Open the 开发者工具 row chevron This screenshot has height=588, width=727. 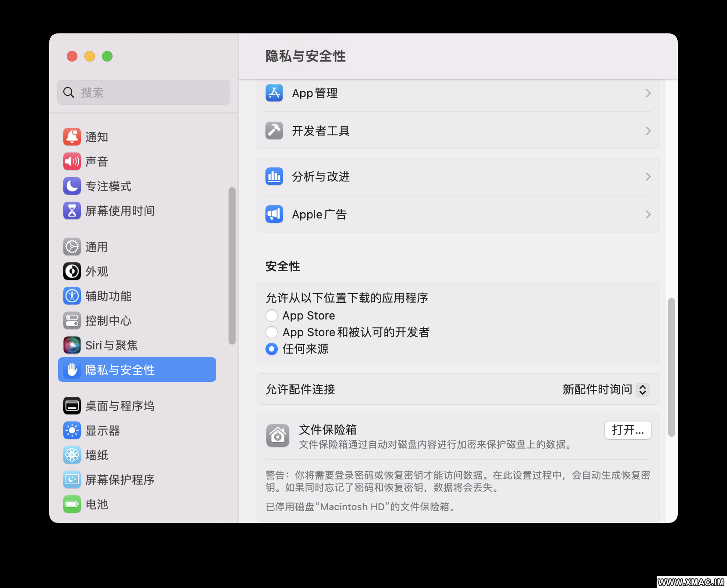pyautogui.click(x=648, y=131)
